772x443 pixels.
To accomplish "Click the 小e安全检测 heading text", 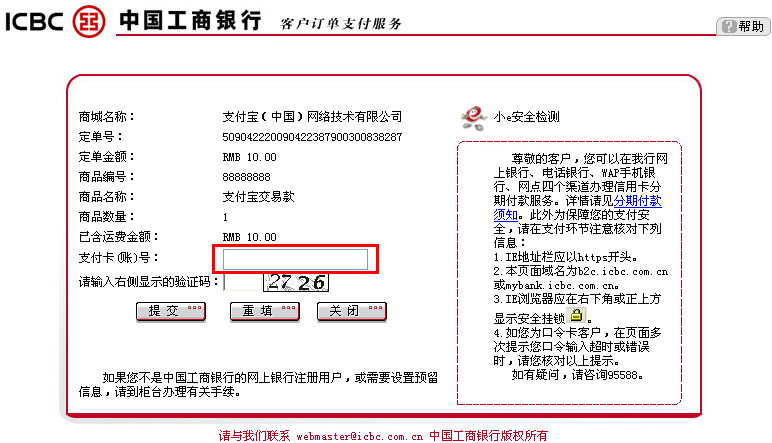I will 527,117.
